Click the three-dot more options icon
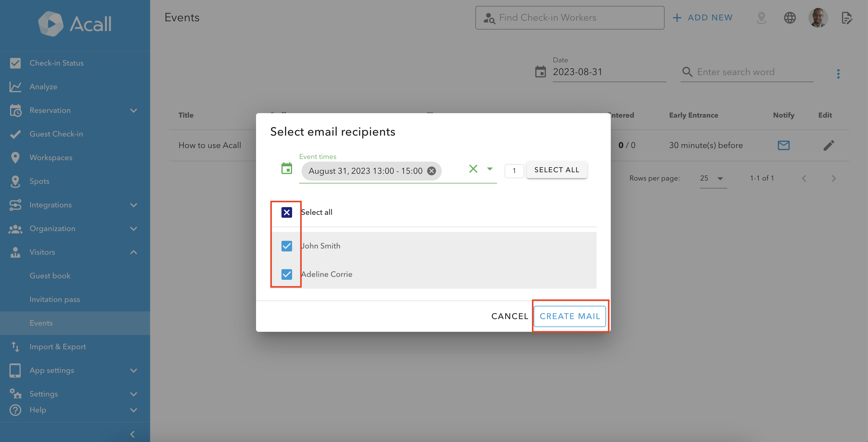Image resolution: width=868 pixels, height=442 pixels. (x=838, y=74)
